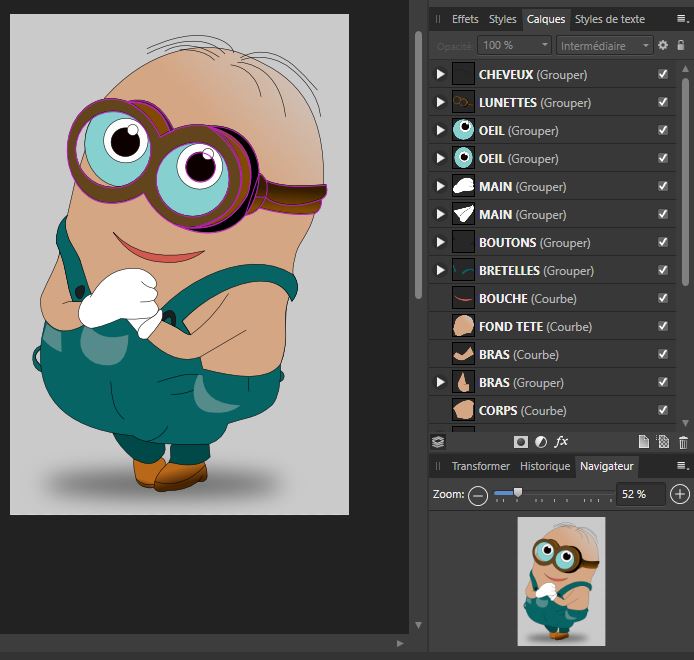Open Layers panel options menu icon
694x660 pixels.
(x=682, y=19)
